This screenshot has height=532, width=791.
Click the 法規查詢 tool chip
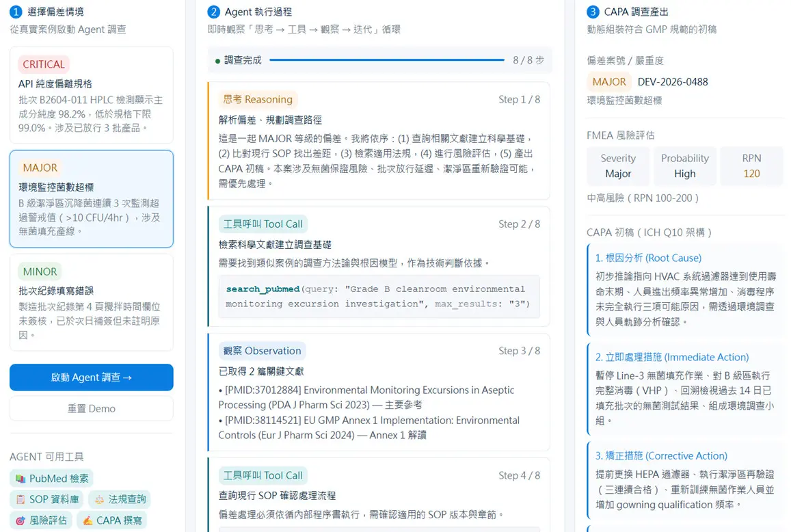(120, 499)
